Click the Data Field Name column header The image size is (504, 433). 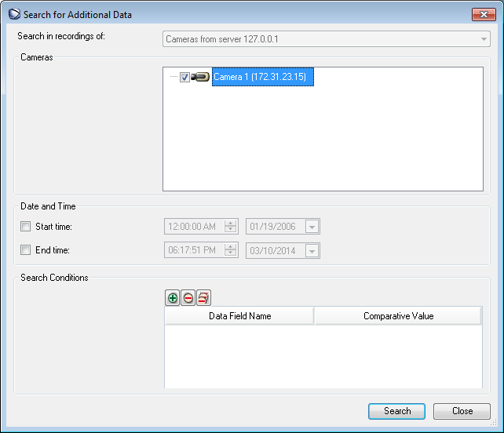[239, 316]
